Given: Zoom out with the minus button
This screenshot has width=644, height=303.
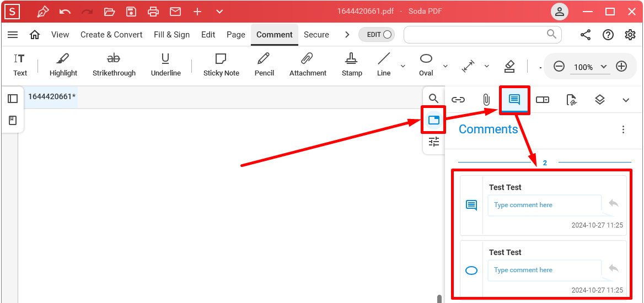Looking at the screenshot, I should [x=559, y=66].
